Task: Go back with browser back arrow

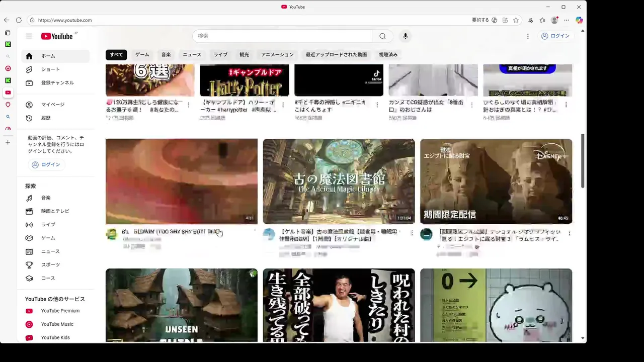Action: pos(7,20)
